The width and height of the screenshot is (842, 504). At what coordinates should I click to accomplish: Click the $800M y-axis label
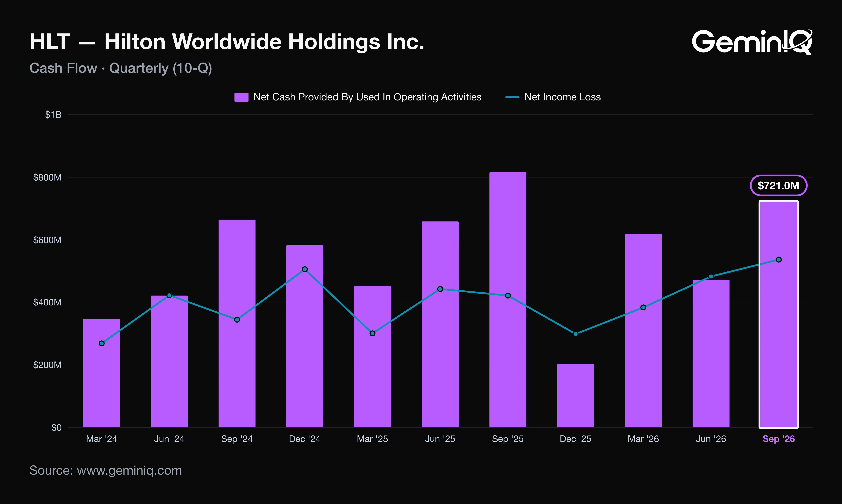[47, 177]
